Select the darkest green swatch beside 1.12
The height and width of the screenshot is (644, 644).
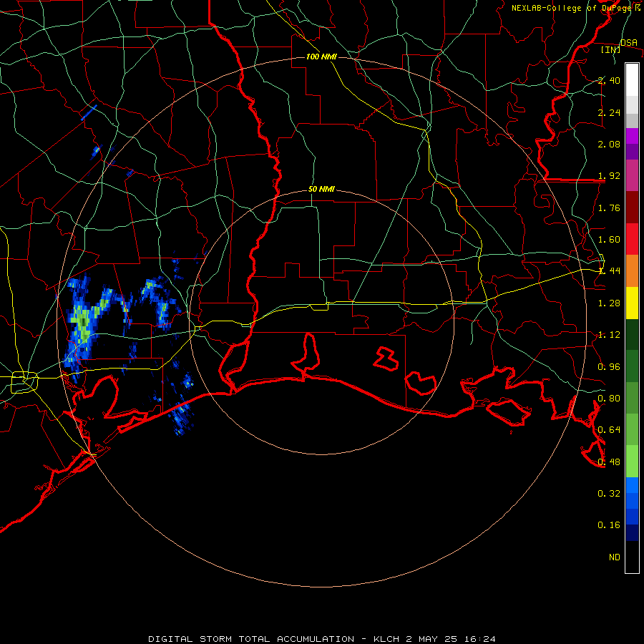pos(632,334)
